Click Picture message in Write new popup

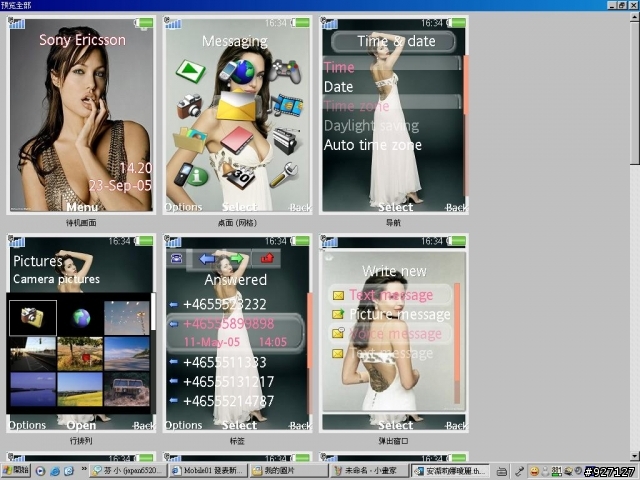pyautogui.click(x=400, y=314)
